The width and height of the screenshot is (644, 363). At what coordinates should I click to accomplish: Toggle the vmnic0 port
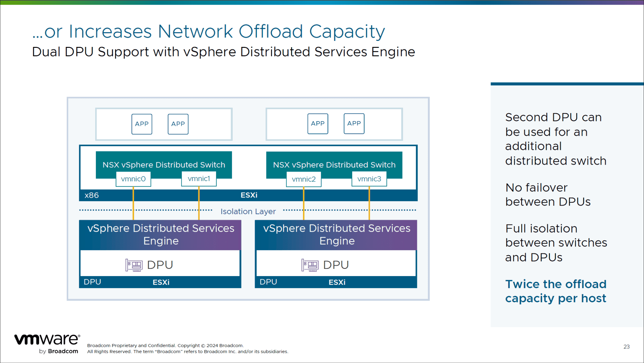click(133, 179)
